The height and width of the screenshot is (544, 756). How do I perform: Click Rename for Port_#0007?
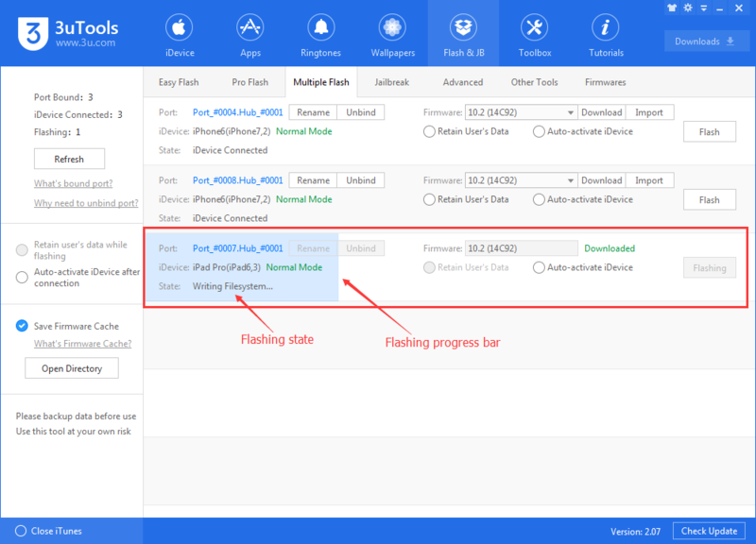pos(313,248)
